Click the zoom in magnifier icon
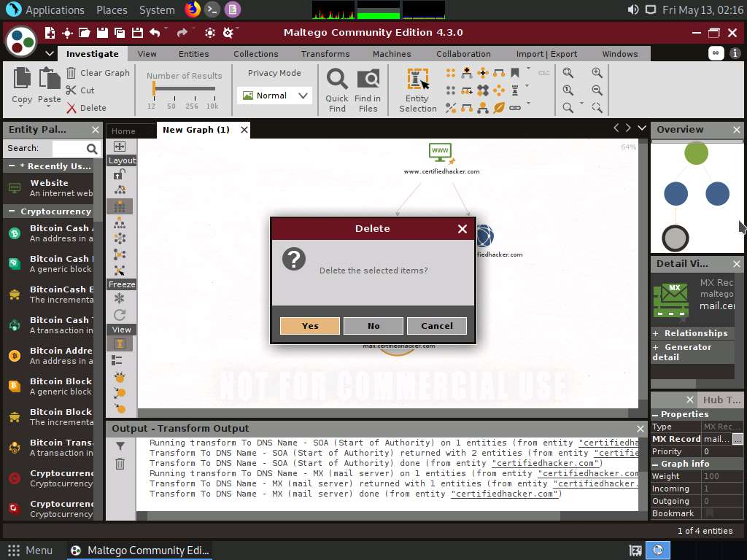 point(597,73)
